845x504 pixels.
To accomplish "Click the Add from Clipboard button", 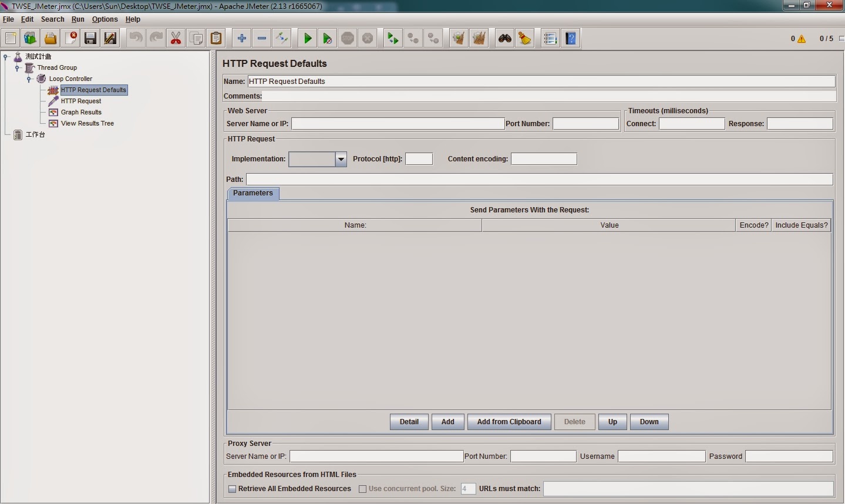I will click(x=509, y=422).
